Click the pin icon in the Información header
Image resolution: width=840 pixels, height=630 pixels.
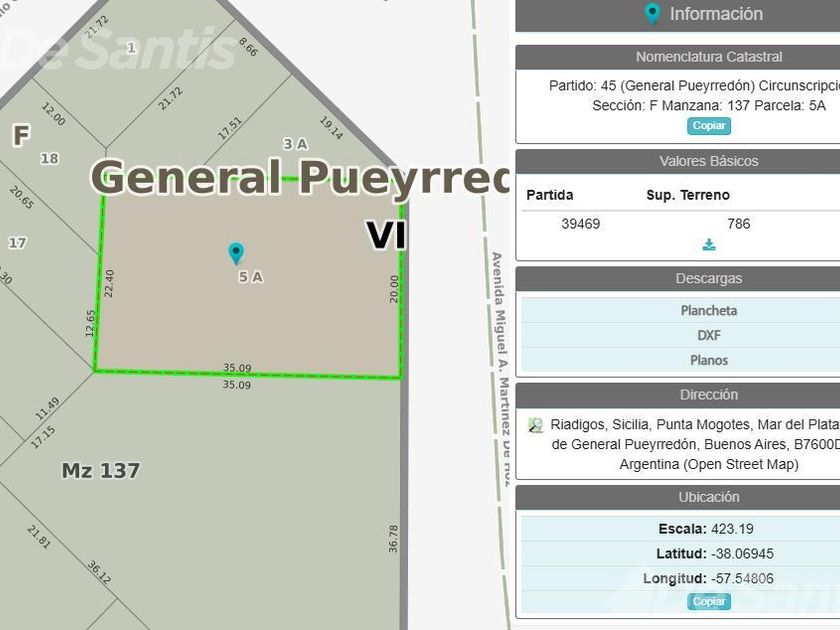(x=651, y=14)
